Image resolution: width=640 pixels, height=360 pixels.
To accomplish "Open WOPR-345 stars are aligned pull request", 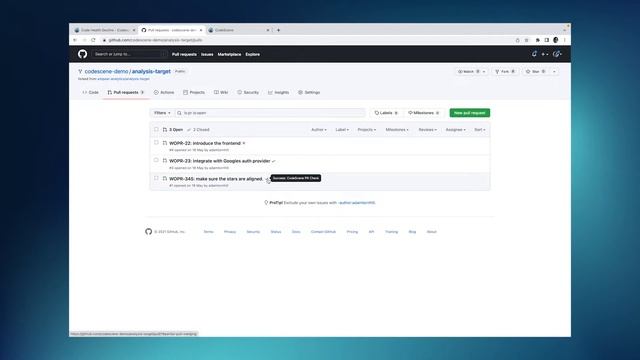I will coord(216,179).
